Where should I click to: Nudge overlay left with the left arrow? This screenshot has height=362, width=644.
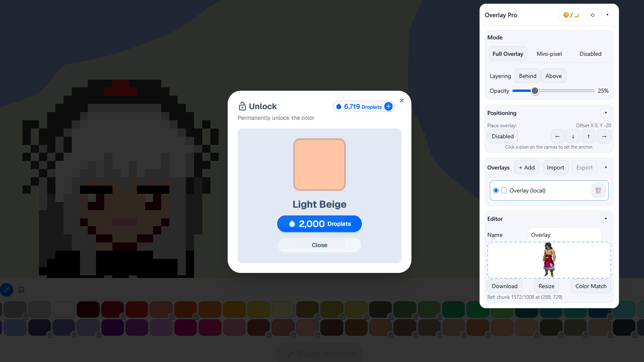(x=557, y=136)
